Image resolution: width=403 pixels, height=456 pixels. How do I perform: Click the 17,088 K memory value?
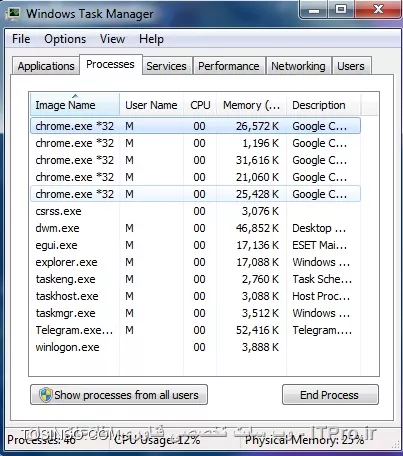pyautogui.click(x=257, y=262)
